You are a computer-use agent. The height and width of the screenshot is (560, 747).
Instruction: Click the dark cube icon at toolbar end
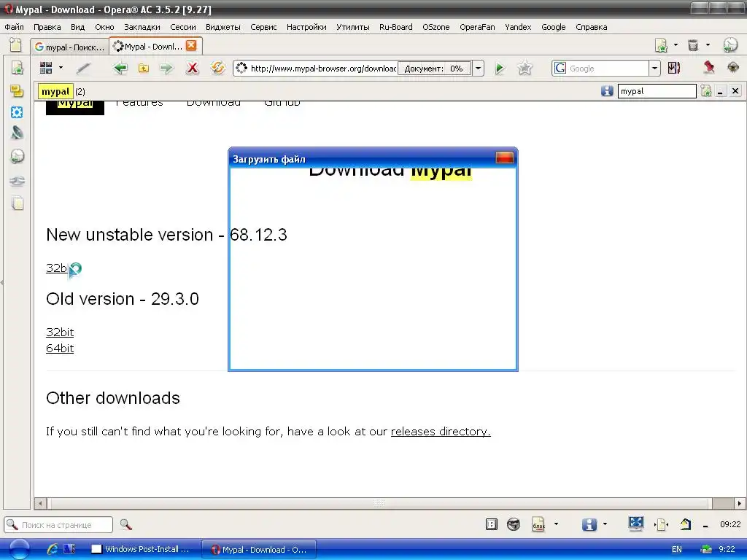click(x=732, y=67)
